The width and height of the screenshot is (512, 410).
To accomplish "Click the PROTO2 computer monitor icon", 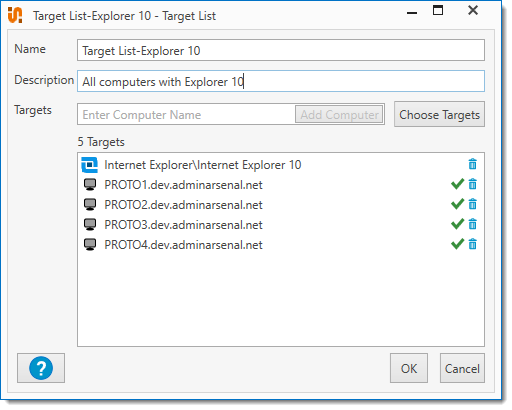I will coord(90,205).
